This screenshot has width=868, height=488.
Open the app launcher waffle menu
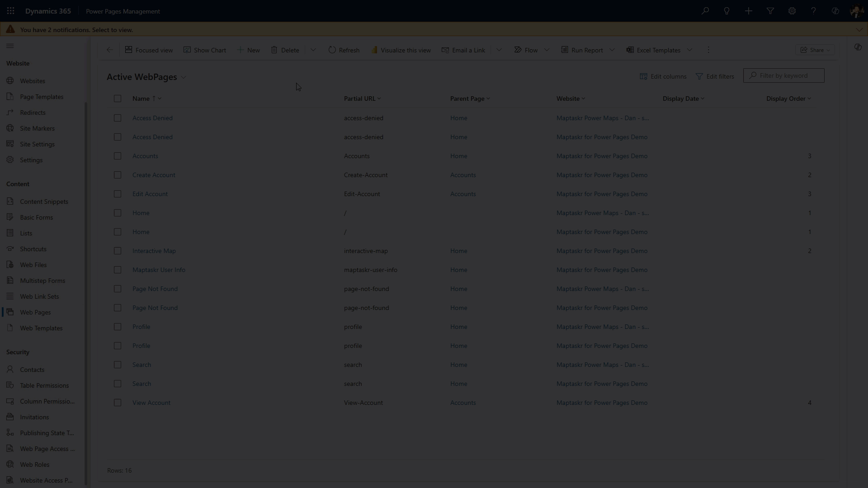pos(10,11)
